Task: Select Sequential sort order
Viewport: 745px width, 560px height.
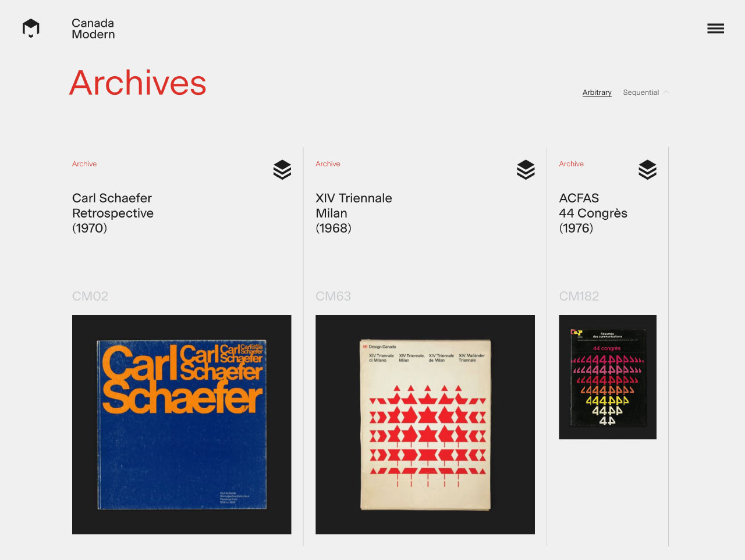Action: pyautogui.click(x=641, y=92)
